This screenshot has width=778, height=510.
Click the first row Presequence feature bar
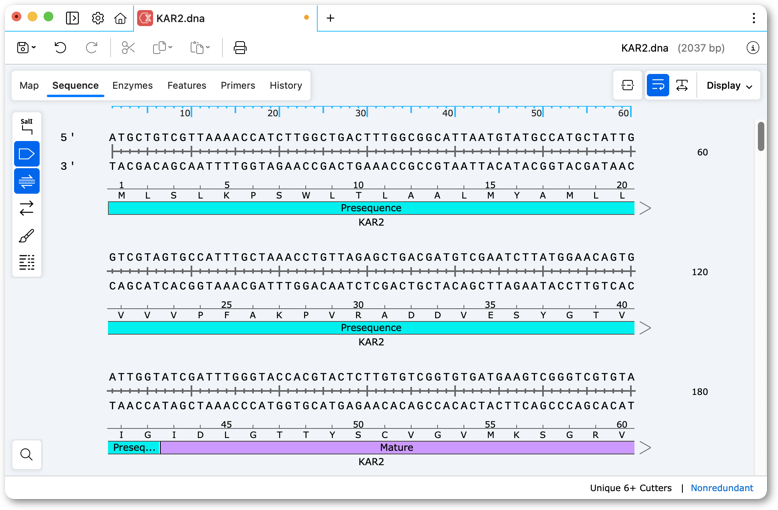371,208
